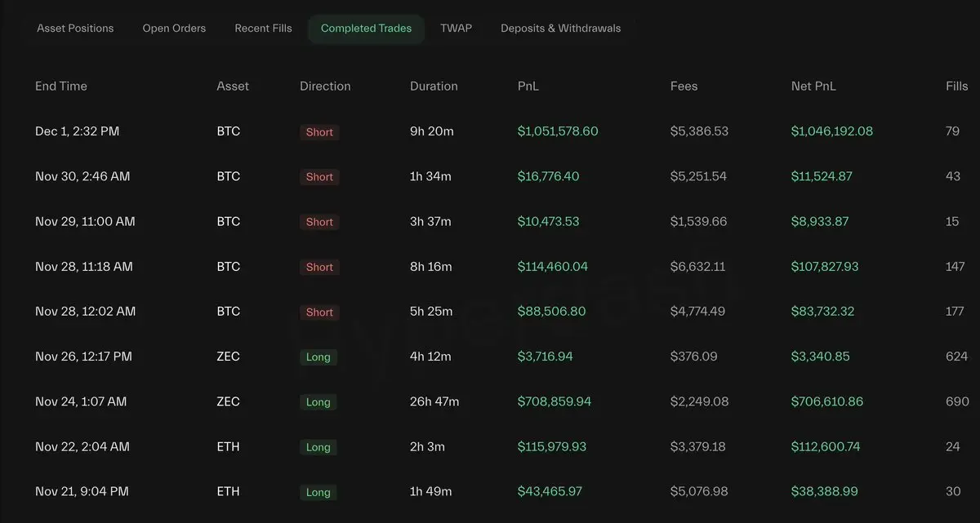Select the Recent Fills tab
The image size is (980, 523).
pos(263,29)
